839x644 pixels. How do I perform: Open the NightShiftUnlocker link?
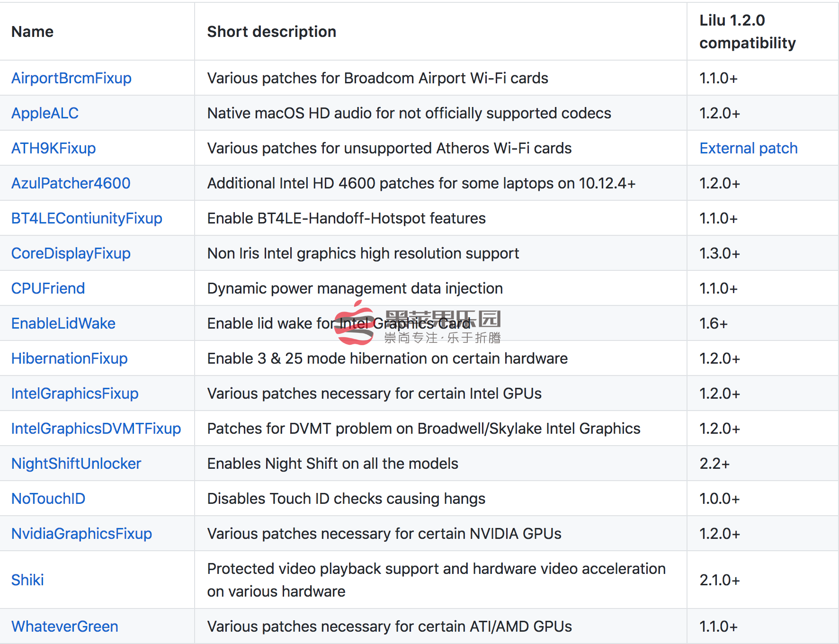(76, 464)
